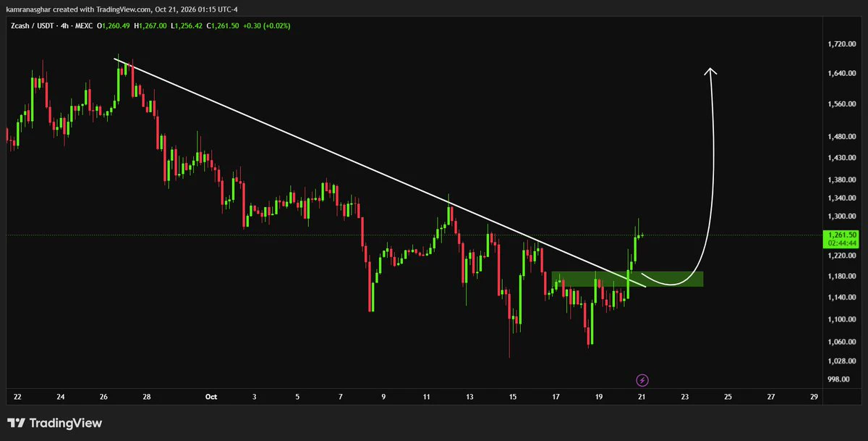Image resolution: width=868 pixels, height=441 pixels.
Task: Click date 28 on the time axis
Action: pyautogui.click(x=147, y=397)
